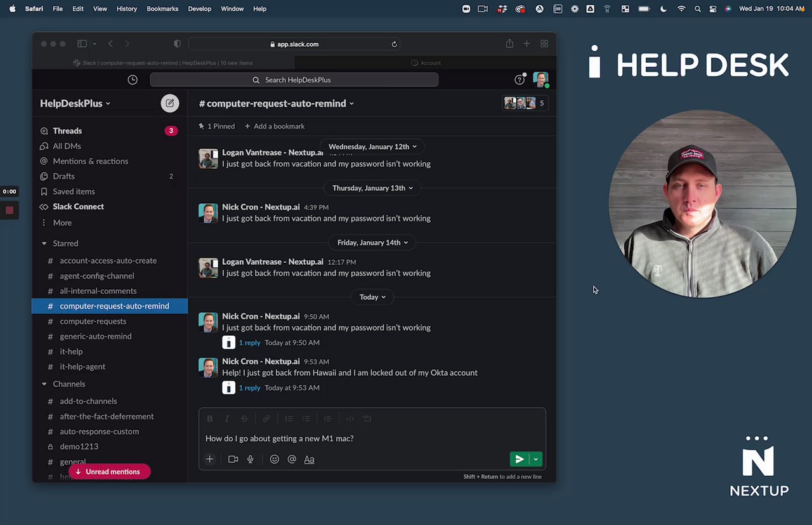Record an audio clip with microphone
The height and width of the screenshot is (525, 812).
251,459
